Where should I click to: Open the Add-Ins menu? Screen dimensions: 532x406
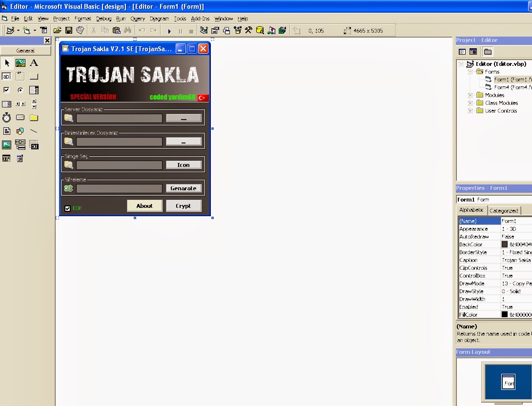[200, 19]
